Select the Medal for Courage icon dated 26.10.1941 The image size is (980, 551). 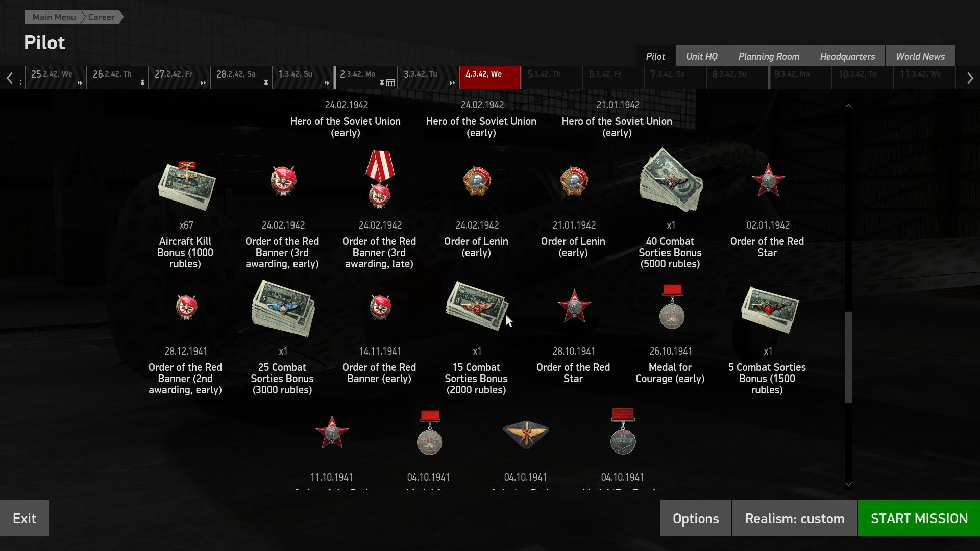click(x=672, y=307)
